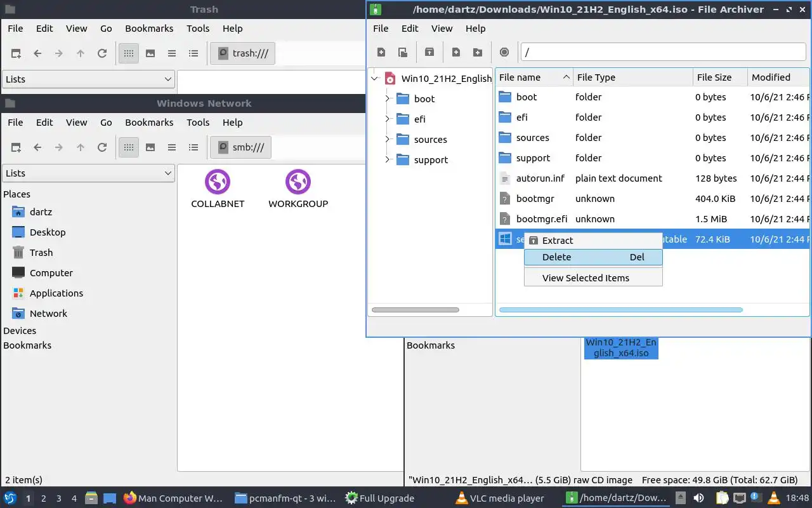Collapse the Win10_21H2_English root tree node
The width and height of the screenshot is (812, 508).
(x=375, y=79)
